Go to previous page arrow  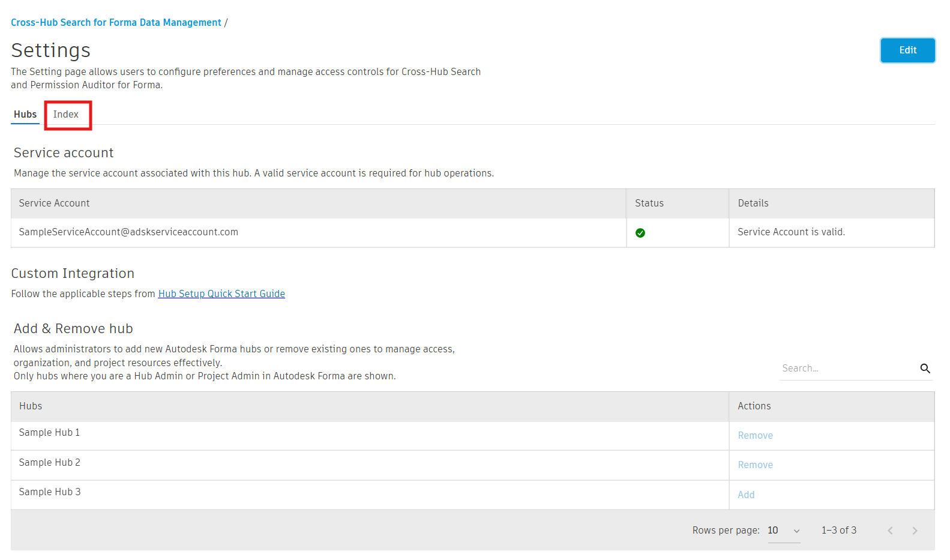pyautogui.click(x=891, y=531)
